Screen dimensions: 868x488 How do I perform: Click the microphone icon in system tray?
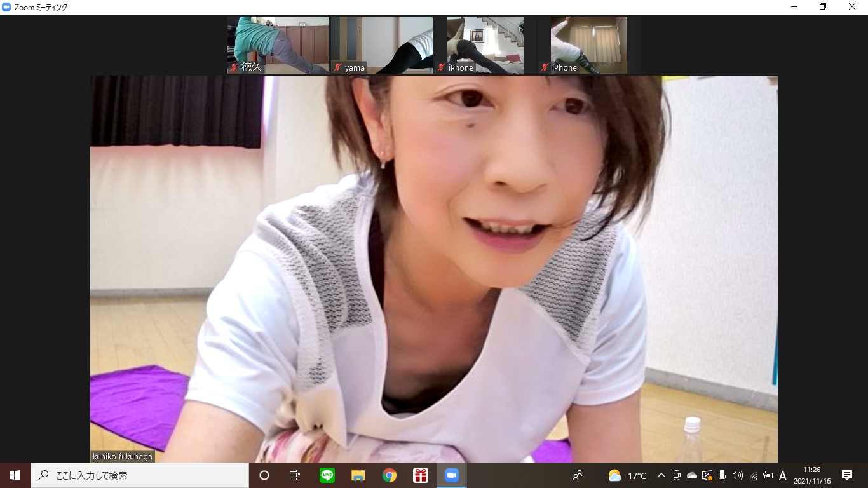(722, 475)
